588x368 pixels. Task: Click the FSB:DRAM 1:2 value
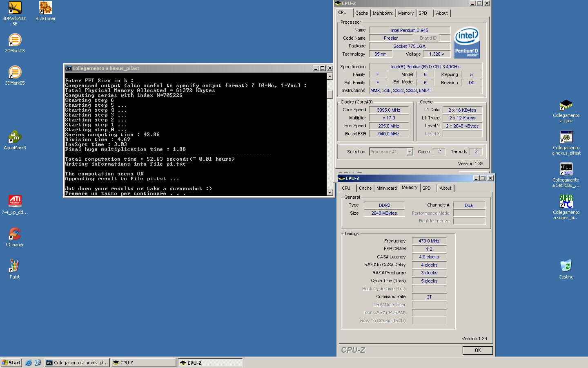(429, 249)
